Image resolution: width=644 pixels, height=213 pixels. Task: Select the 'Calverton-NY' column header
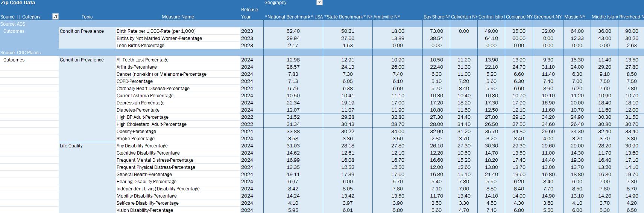464,17
